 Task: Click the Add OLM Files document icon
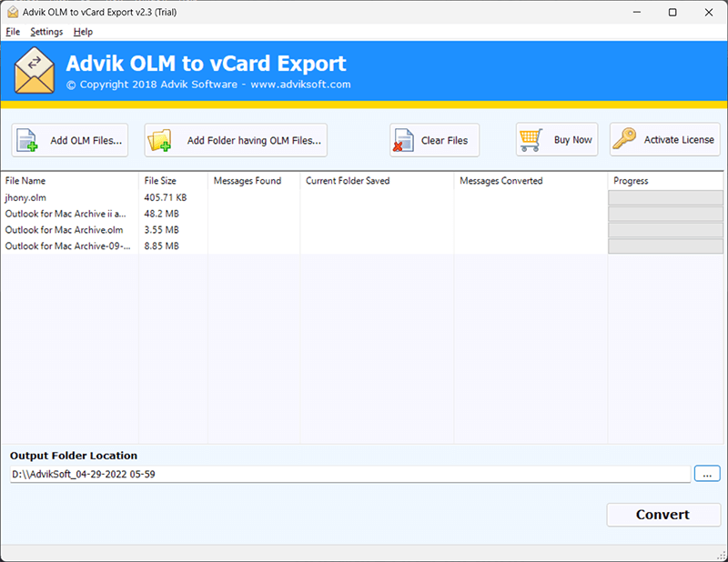tap(27, 140)
